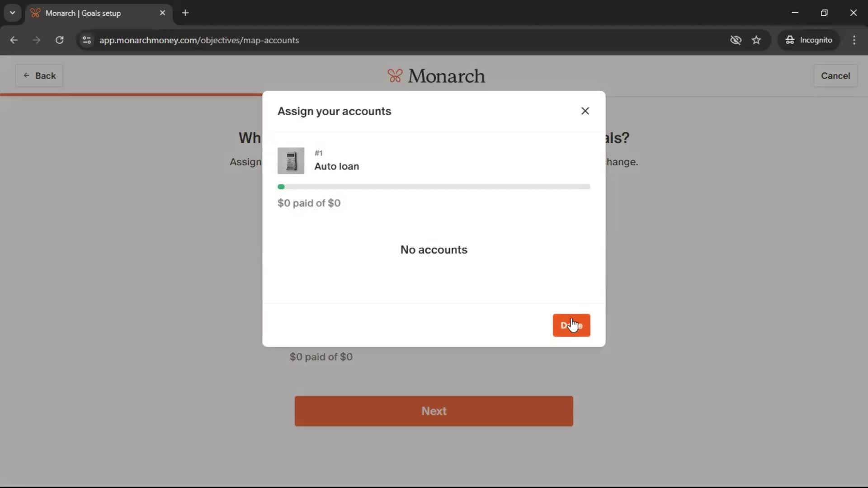This screenshot has height=488, width=868.
Task: Open a new browser tab
Action: (x=185, y=13)
